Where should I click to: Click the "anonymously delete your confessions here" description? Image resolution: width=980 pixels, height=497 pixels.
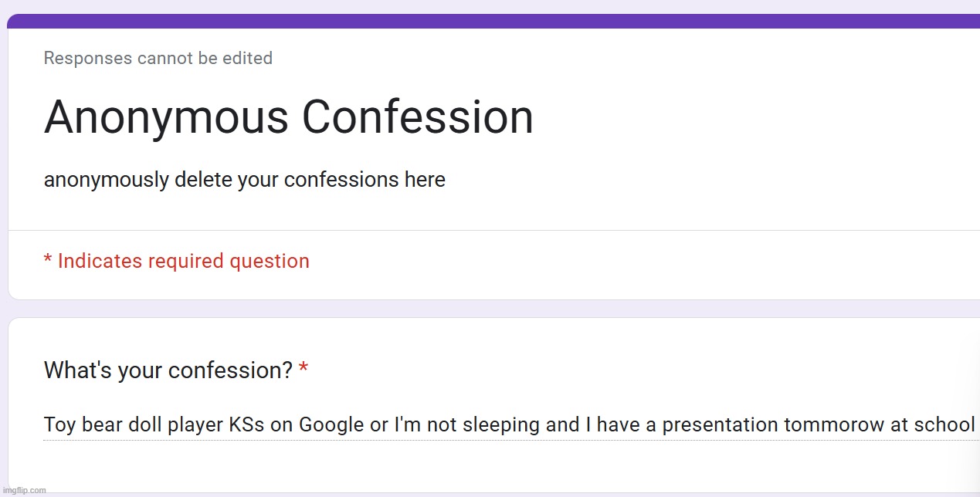tap(244, 180)
